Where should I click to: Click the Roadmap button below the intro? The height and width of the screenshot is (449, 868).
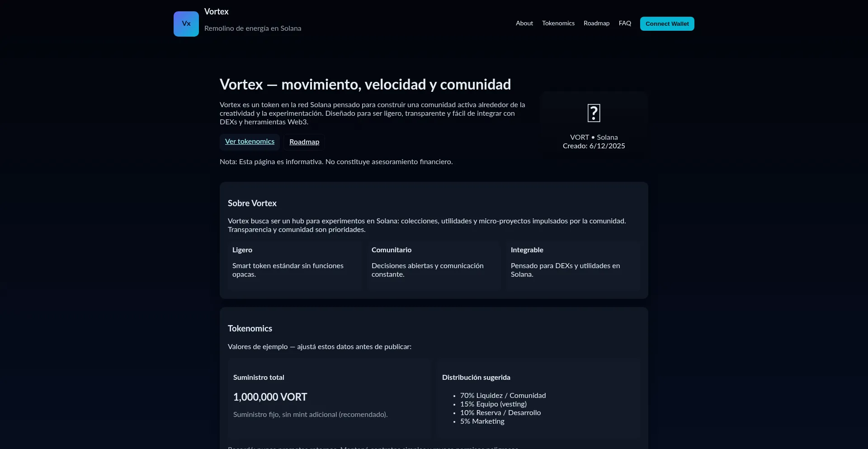[304, 142]
